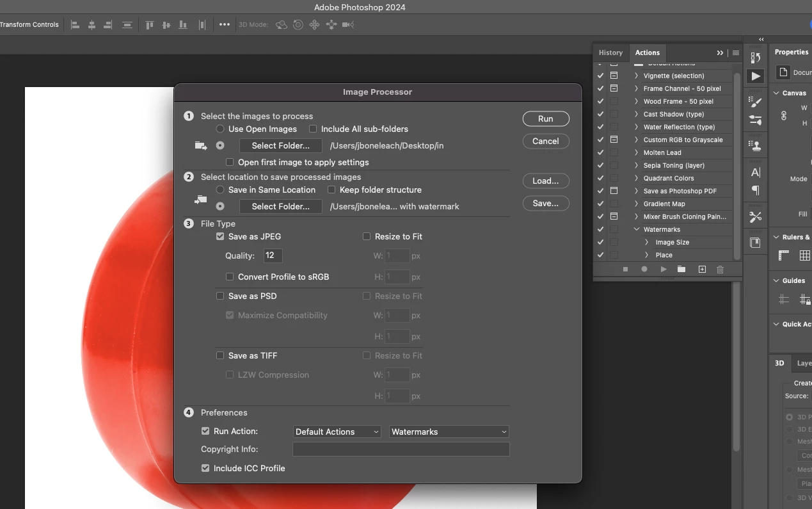This screenshot has height=509, width=812.
Task: Select the 3D pan camera icon
Action: click(x=314, y=25)
